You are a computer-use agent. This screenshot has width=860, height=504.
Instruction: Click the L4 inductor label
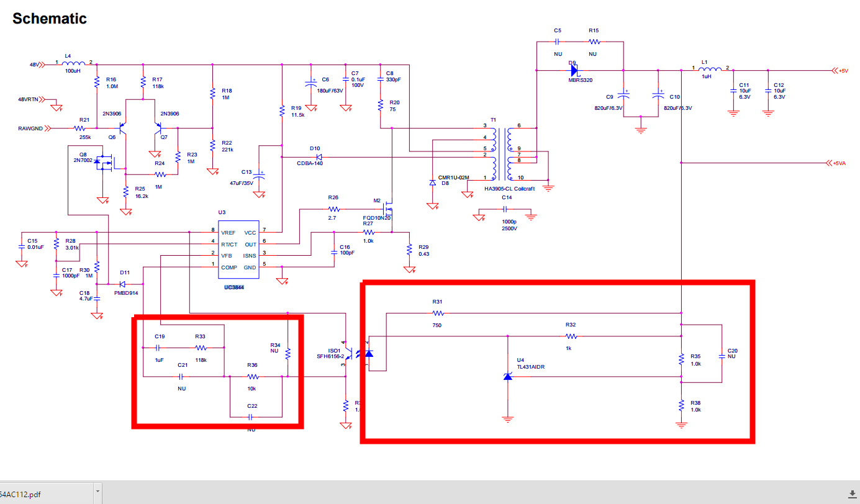[68, 56]
